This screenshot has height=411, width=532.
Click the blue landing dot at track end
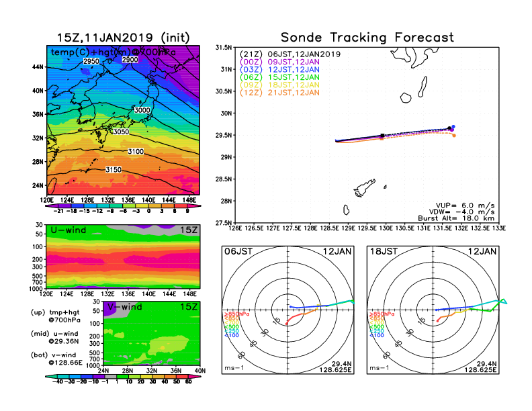[x=454, y=126]
